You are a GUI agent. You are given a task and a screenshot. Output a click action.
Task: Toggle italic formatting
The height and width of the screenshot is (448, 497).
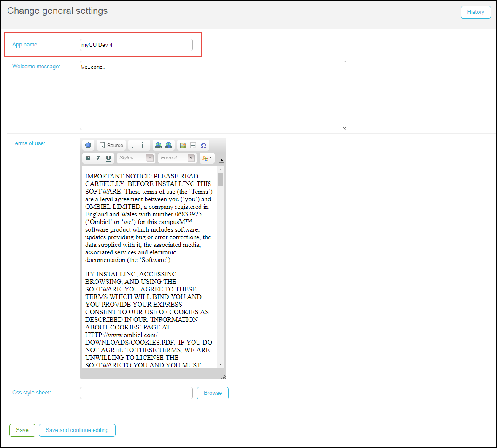(x=98, y=158)
